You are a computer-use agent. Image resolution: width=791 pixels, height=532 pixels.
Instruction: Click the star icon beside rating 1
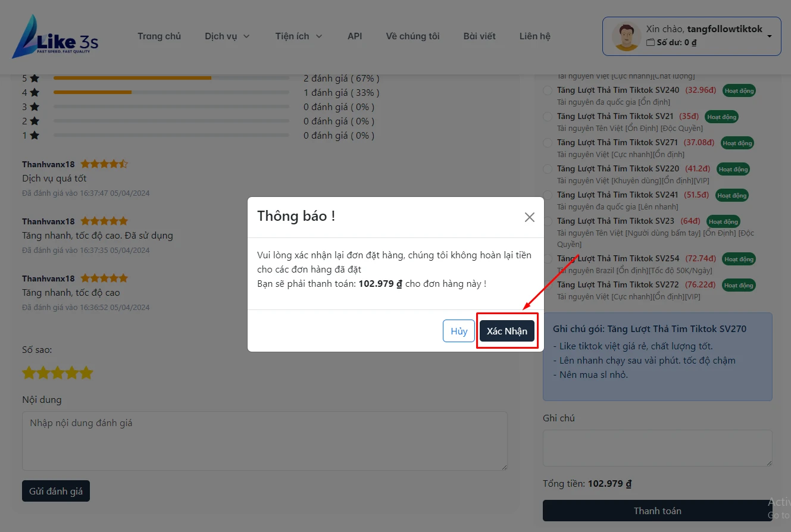point(35,135)
